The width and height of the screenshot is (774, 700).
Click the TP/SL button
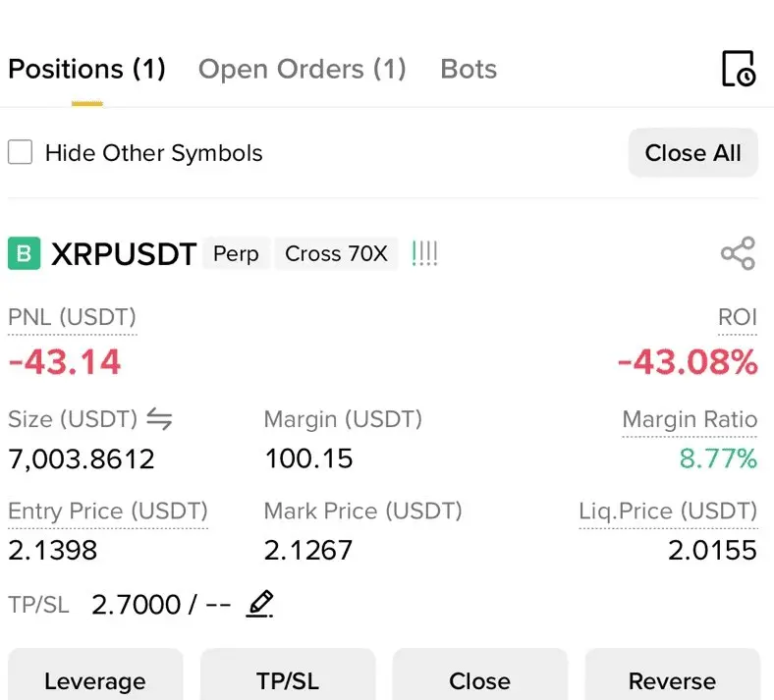click(288, 675)
